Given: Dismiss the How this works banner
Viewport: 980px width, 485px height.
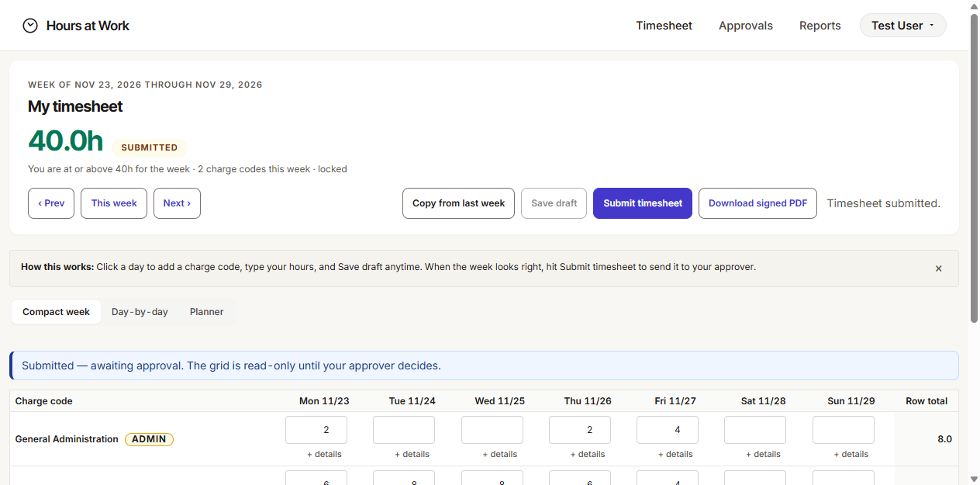Looking at the screenshot, I should pos(938,268).
